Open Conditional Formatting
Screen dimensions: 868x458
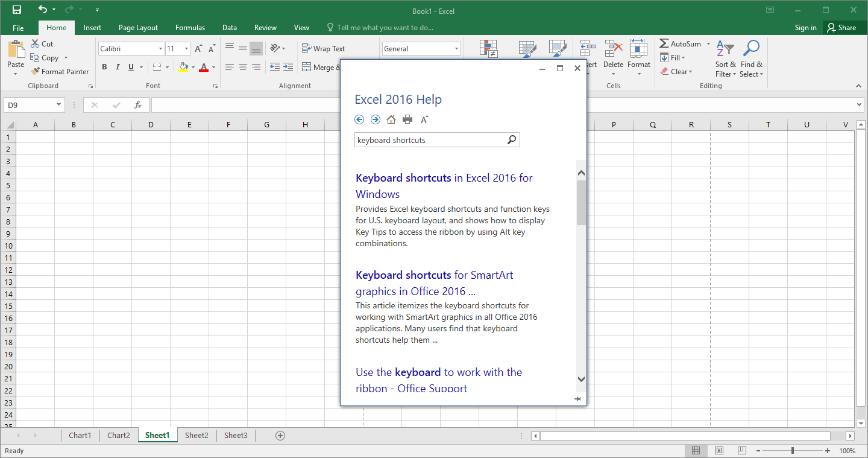click(488, 49)
